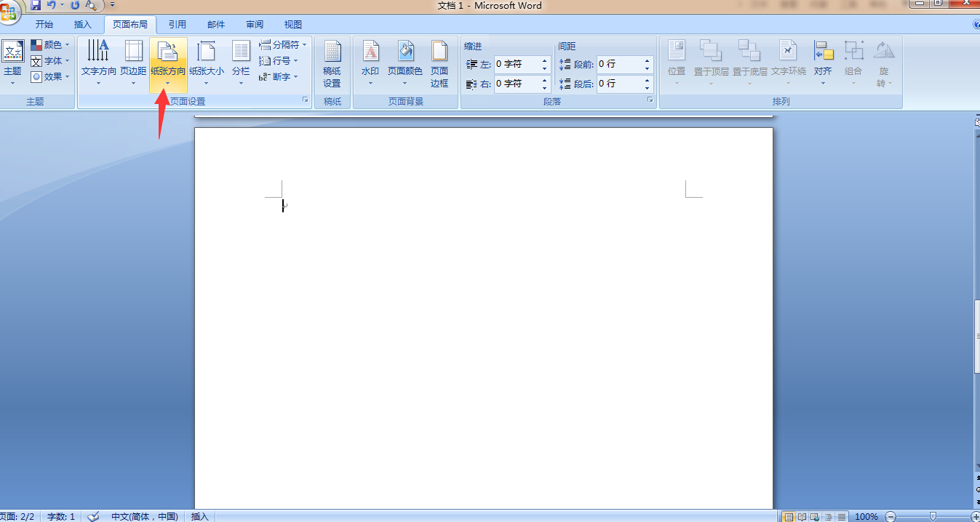980x522 pixels.
Task: Click page count 2/2 in status bar
Action: 17,516
